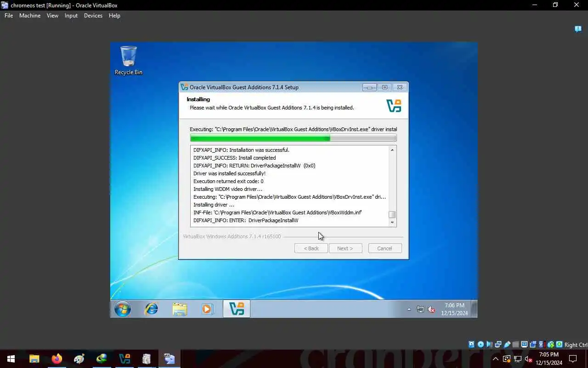Select log line 'Driver was installed successfully!'
588x368 pixels.
point(229,173)
